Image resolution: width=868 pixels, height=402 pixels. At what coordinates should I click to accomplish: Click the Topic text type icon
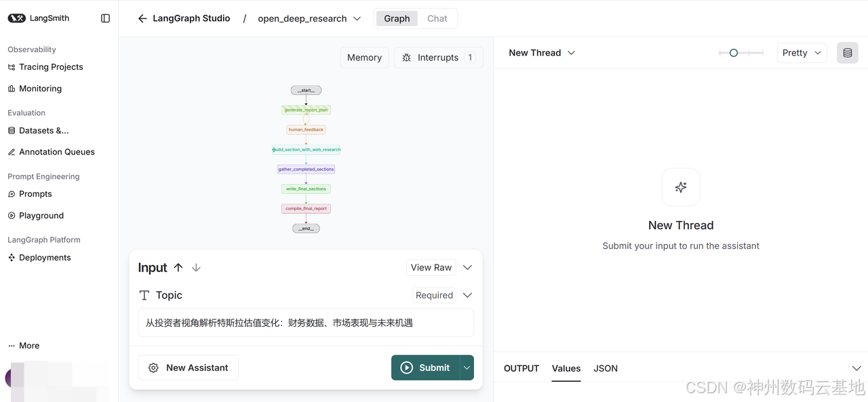coord(144,296)
